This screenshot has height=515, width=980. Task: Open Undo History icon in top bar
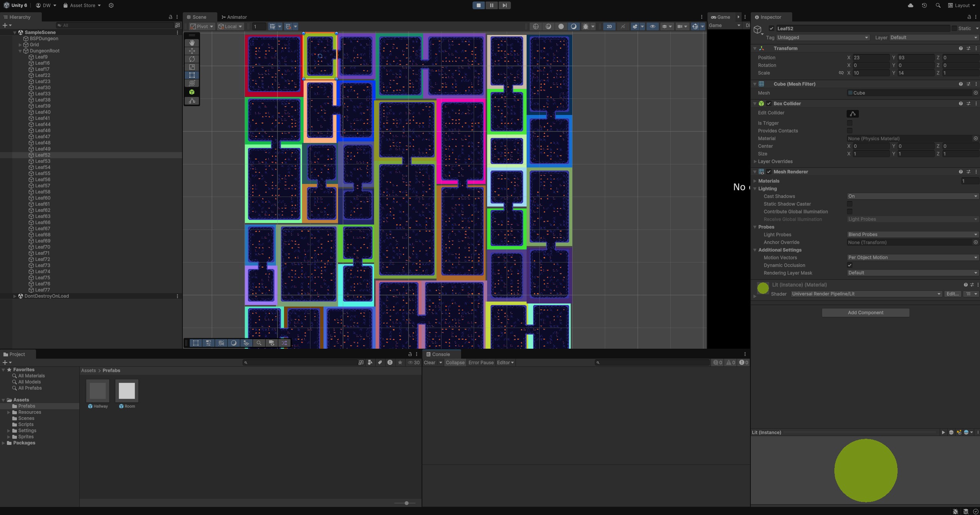click(x=924, y=5)
